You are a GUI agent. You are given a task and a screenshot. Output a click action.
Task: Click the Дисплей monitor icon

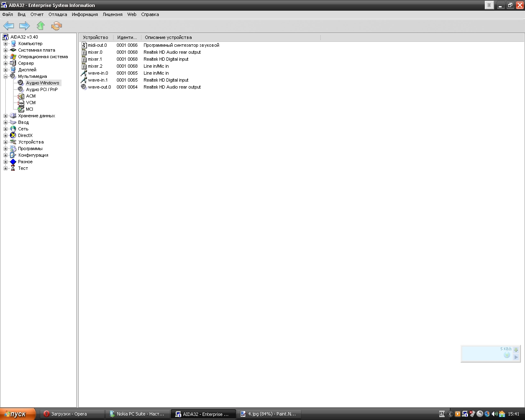point(13,70)
